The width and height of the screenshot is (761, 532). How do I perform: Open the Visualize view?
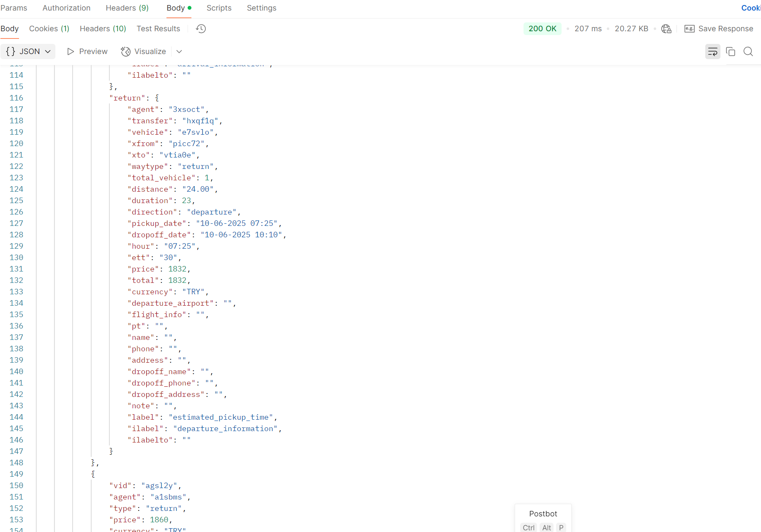[143, 52]
